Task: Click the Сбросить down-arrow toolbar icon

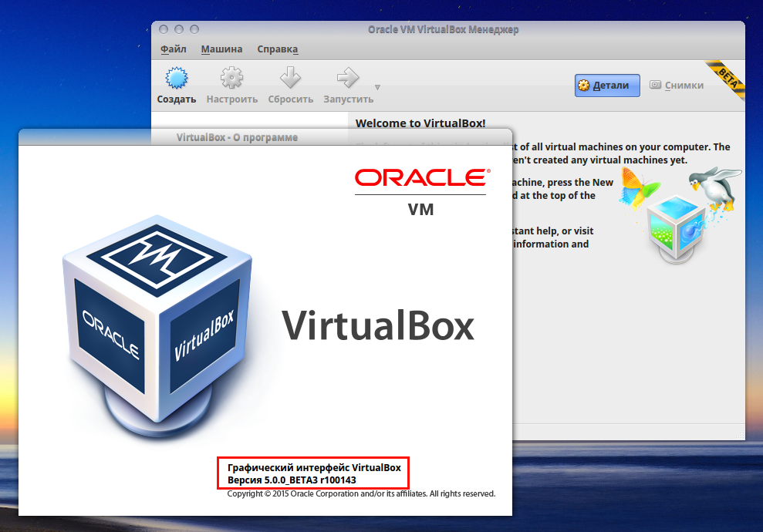Action: [291, 78]
